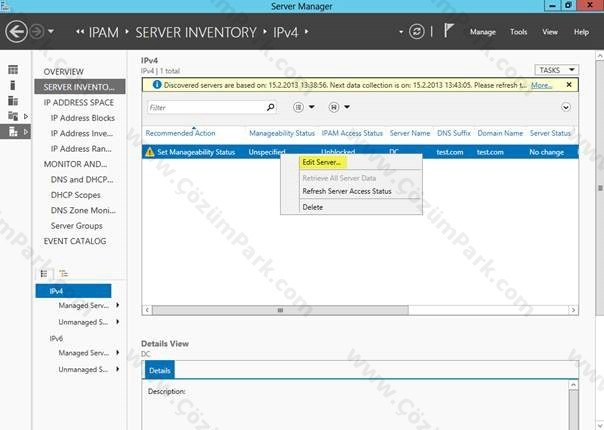Click the search magnifier icon
Viewport: 604px width, 430px height.
click(x=271, y=107)
